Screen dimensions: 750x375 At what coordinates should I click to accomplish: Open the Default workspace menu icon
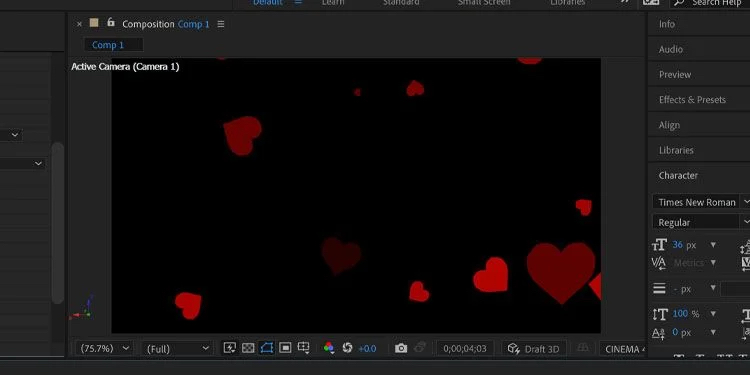pyautogui.click(x=298, y=2)
